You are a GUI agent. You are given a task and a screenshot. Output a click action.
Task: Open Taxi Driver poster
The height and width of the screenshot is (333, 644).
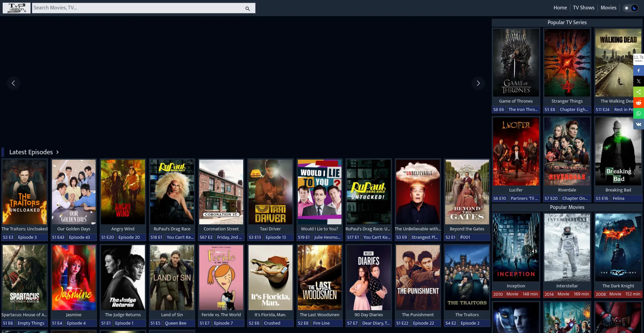point(270,192)
